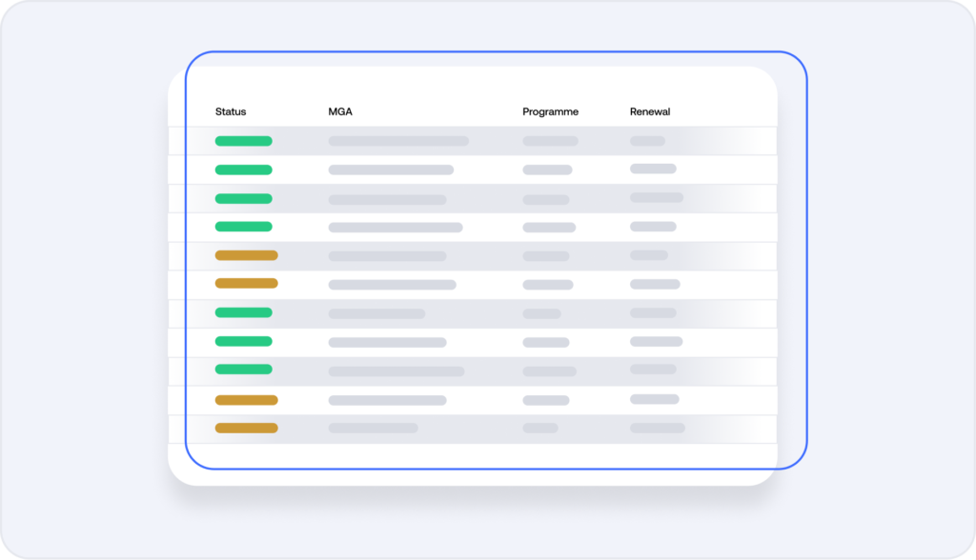The image size is (976, 560).
Task: Select the Renewal cell in the third row
Action: pos(657,198)
